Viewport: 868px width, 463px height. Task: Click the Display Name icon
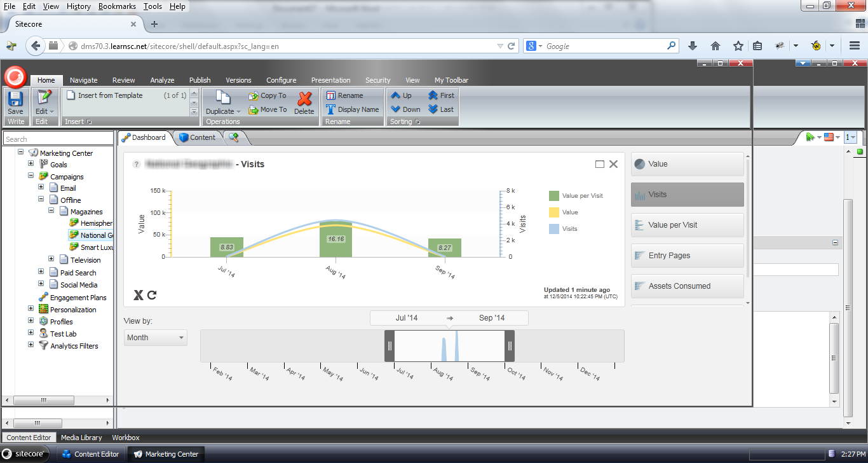point(331,108)
